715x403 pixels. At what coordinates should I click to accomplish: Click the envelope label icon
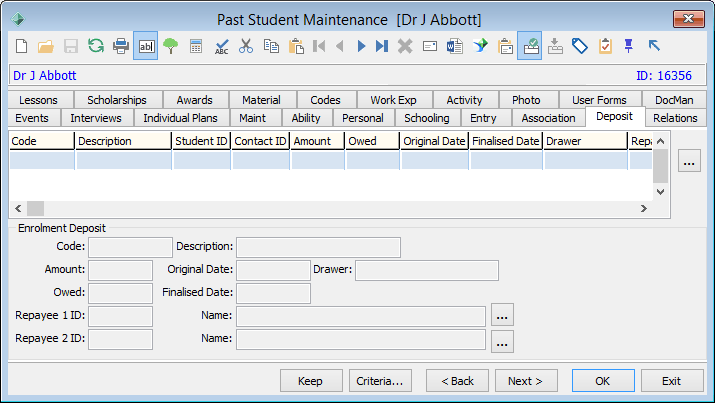click(x=430, y=46)
